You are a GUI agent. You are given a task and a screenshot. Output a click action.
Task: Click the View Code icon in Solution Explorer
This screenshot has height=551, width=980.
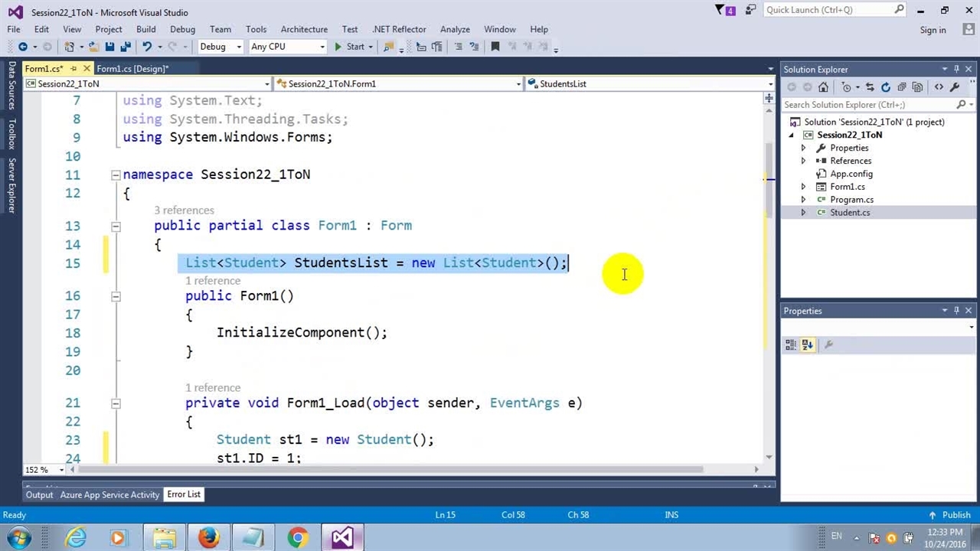[x=939, y=87]
